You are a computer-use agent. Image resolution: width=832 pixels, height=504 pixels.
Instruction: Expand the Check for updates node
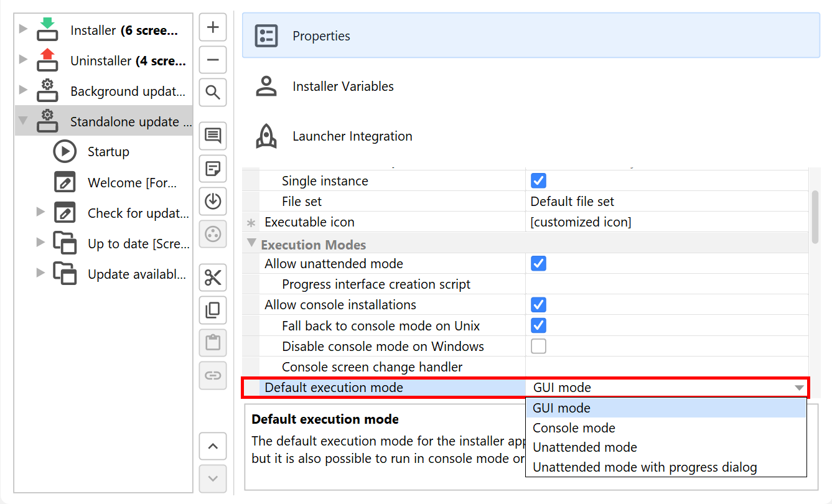click(x=41, y=212)
